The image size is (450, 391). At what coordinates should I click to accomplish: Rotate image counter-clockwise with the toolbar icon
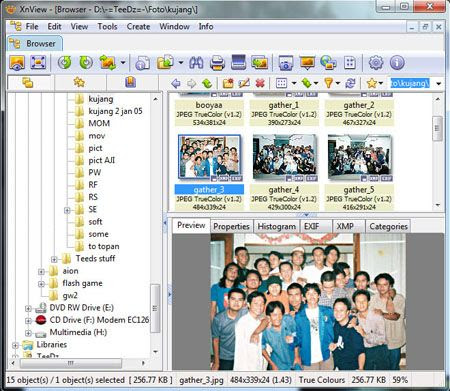[65, 62]
